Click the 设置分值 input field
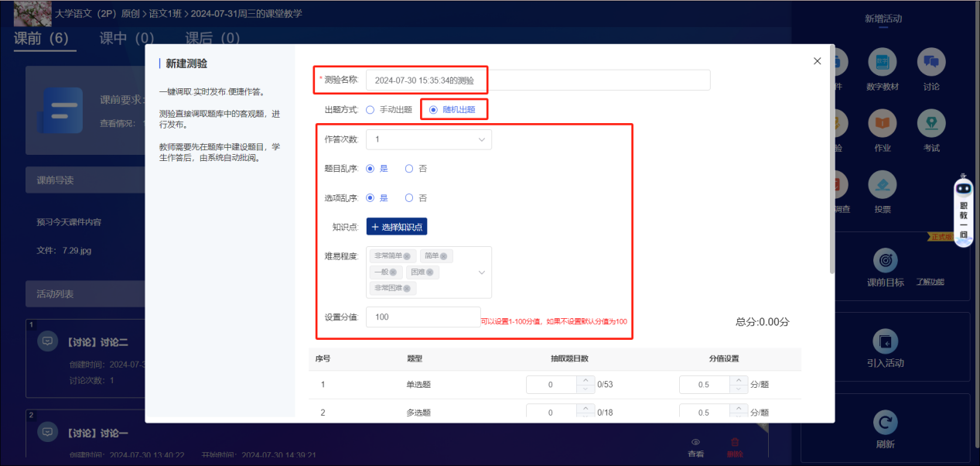The image size is (980, 466). pyautogui.click(x=422, y=317)
